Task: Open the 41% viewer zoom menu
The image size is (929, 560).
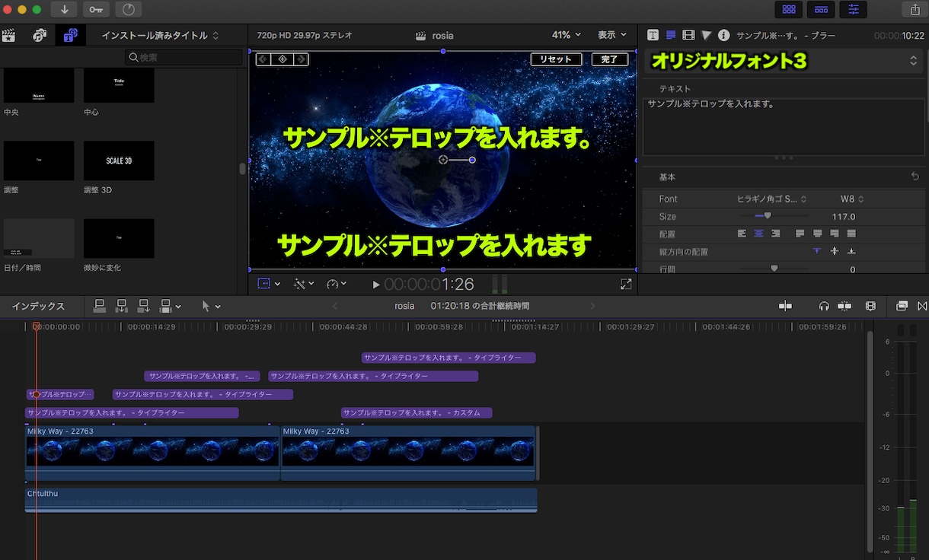Action: point(566,35)
